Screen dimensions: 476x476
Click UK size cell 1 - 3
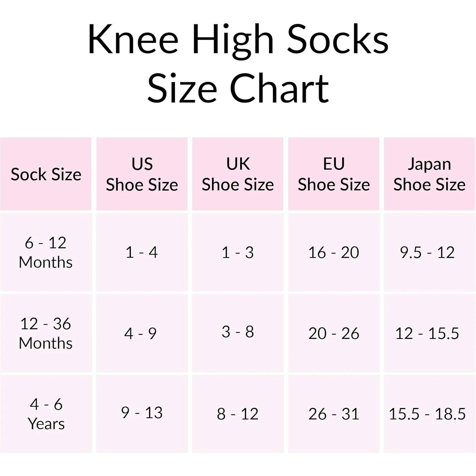pos(238,253)
